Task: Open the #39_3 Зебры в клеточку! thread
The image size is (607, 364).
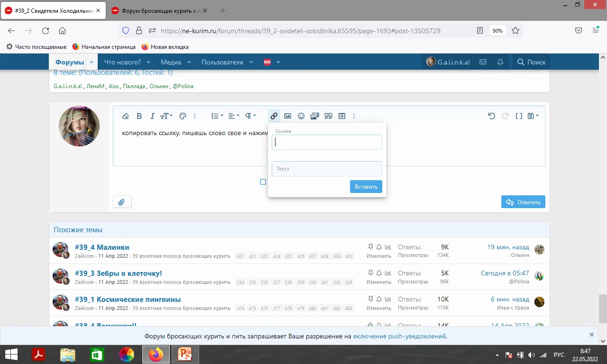Action: pyautogui.click(x=119, y=273)
